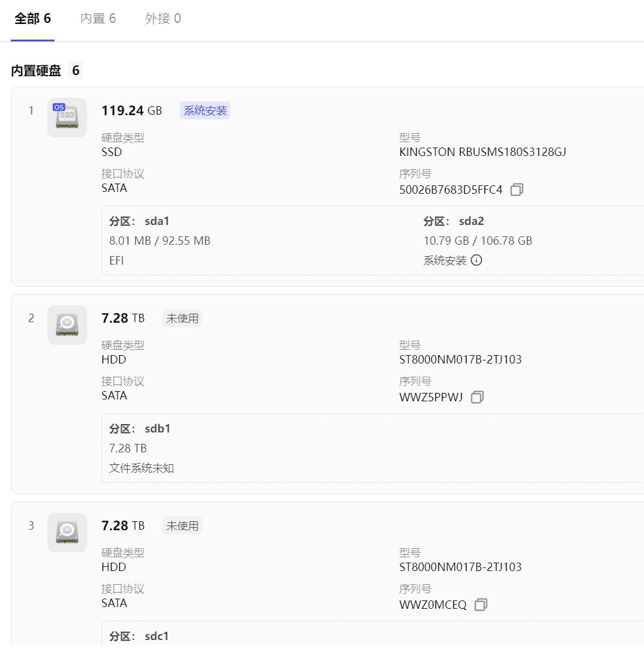This screenshot has height=658, width=644.
Task: Click the SSD system disk icon
Action: click(x=67, y=118)
